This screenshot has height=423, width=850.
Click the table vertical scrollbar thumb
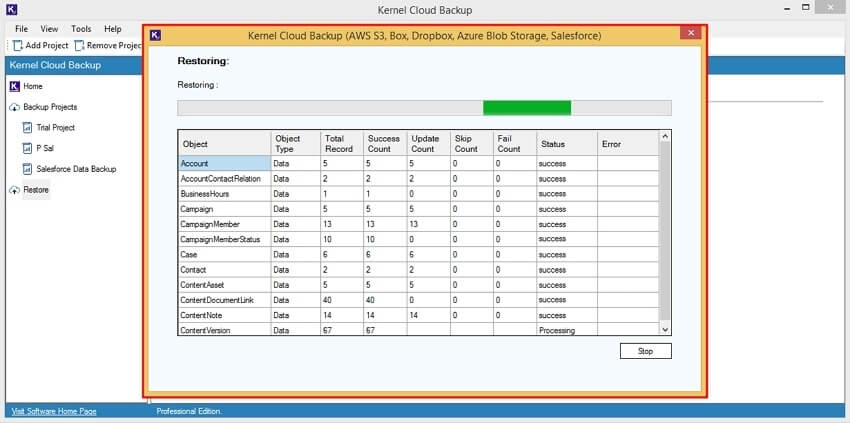click(x=665, y=230)
